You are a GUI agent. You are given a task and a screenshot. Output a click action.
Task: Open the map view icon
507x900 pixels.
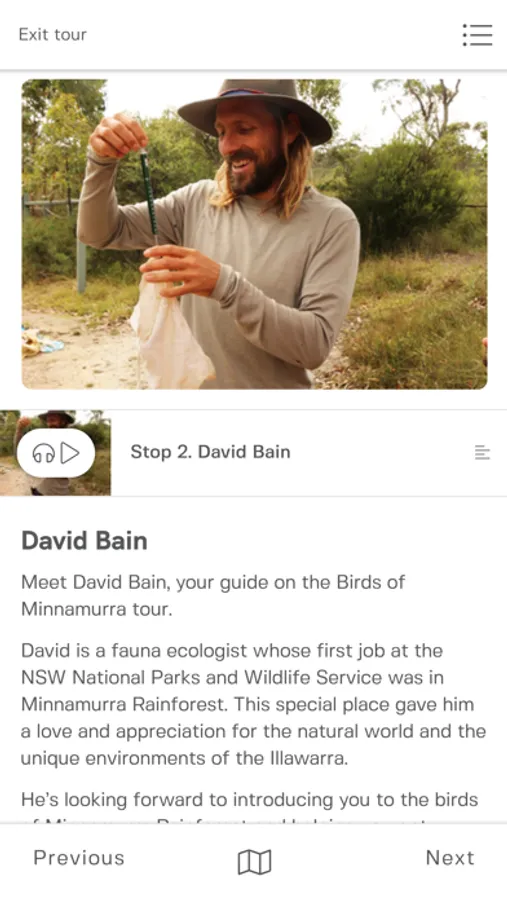click(254, 861)
